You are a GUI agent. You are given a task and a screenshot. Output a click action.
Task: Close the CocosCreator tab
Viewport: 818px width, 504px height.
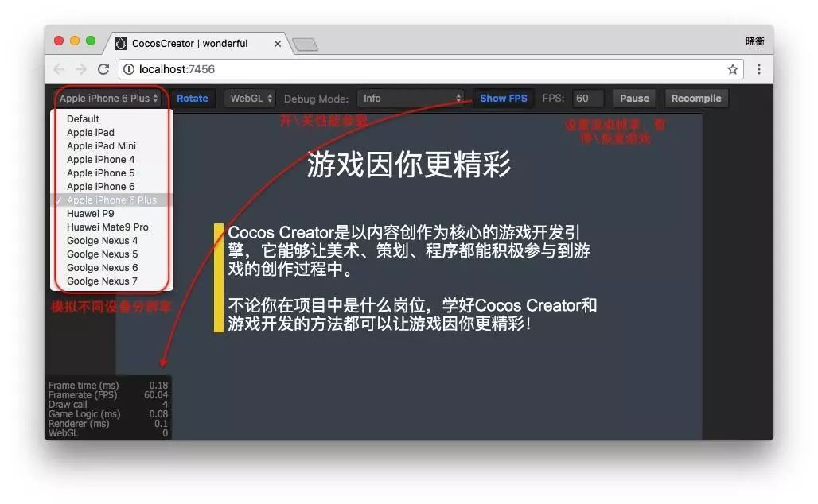pos(278,44)
